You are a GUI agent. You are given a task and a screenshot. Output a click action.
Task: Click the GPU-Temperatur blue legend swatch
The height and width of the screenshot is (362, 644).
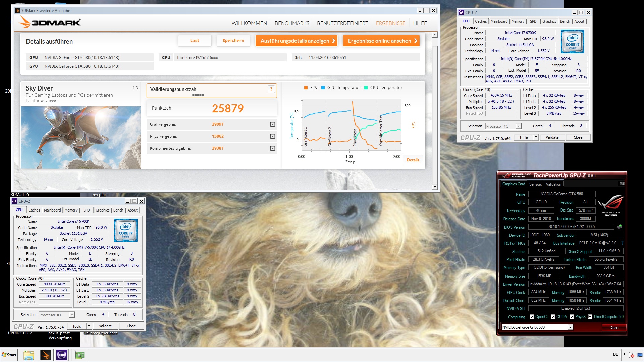[x=323, y=88]
